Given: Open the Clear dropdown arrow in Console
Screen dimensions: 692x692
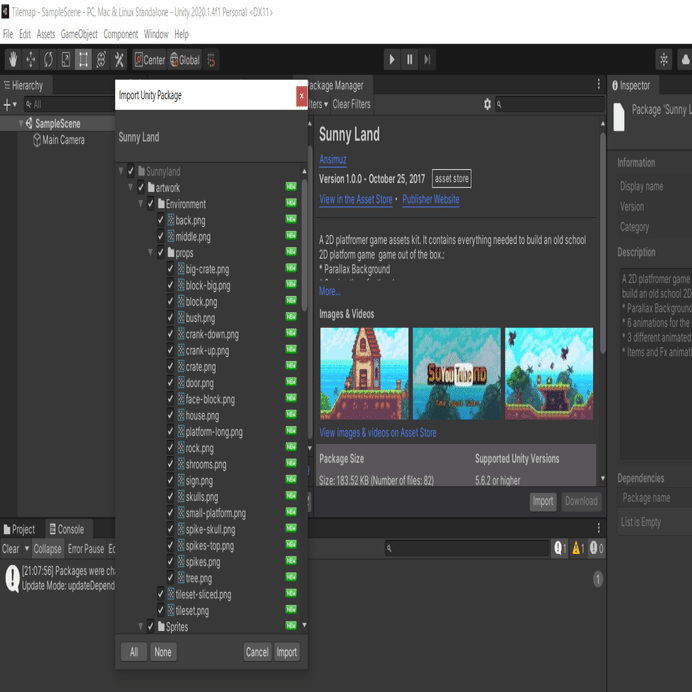Looking at the screenshot, I should 26,549.
